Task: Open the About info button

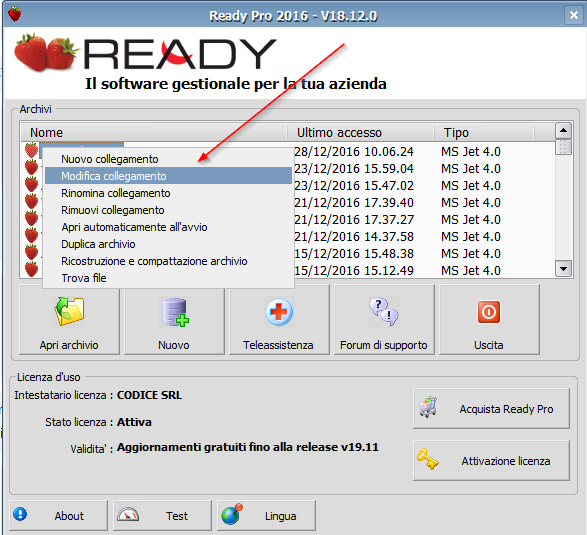Action: [x=58, y=516]
